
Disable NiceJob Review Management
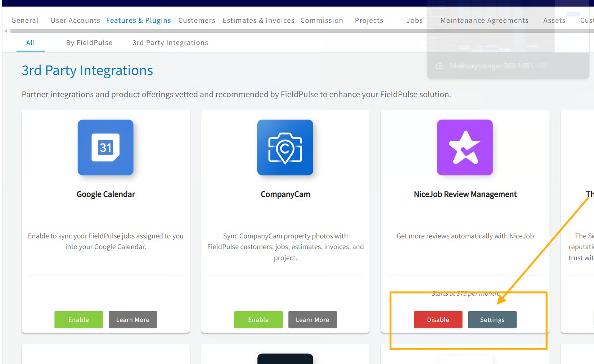point(438,320)
